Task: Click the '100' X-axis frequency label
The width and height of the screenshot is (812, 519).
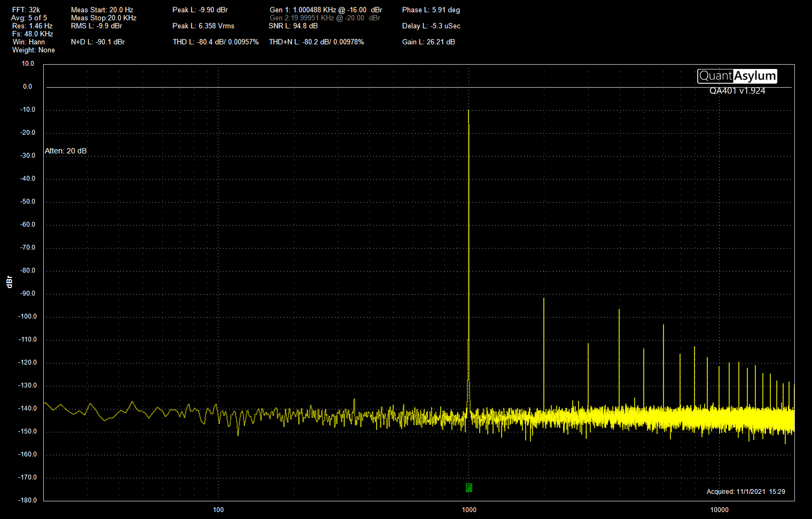Action: (218, 509)
